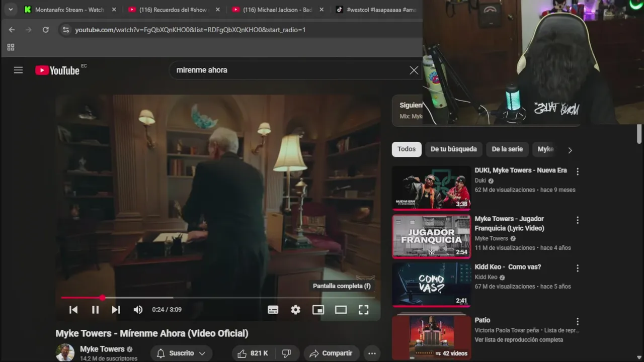
Task: Open options for Nueva Era video
Action: [578, 171]
